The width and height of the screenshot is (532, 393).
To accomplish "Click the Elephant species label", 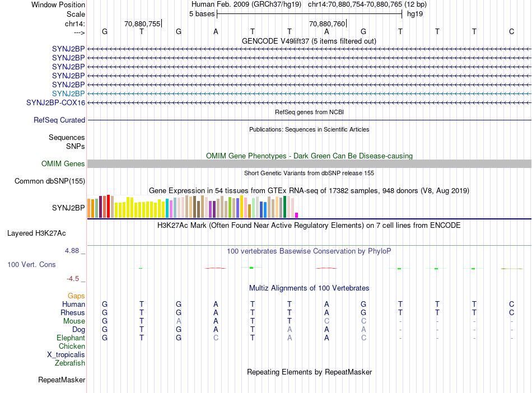I will [x=71, y=338].
